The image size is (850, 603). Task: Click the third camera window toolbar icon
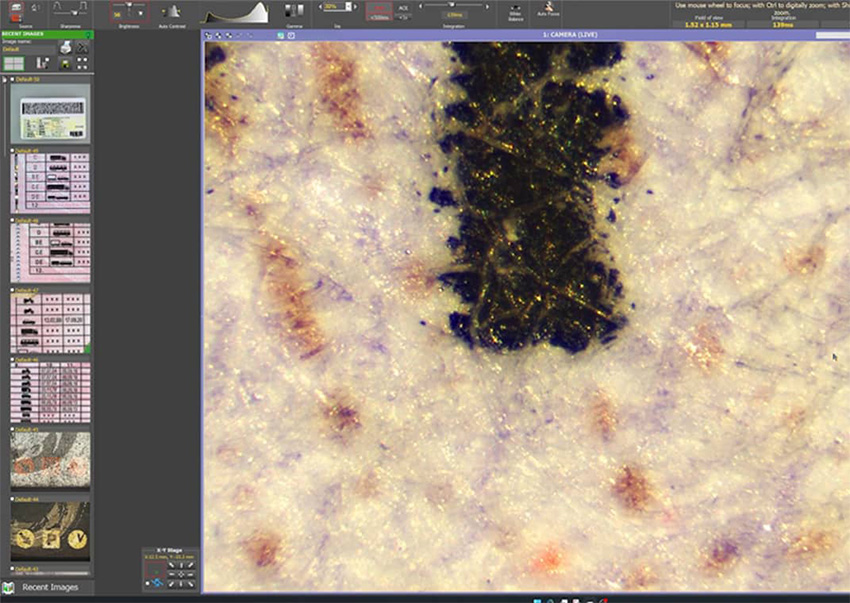tap(229, 36)
